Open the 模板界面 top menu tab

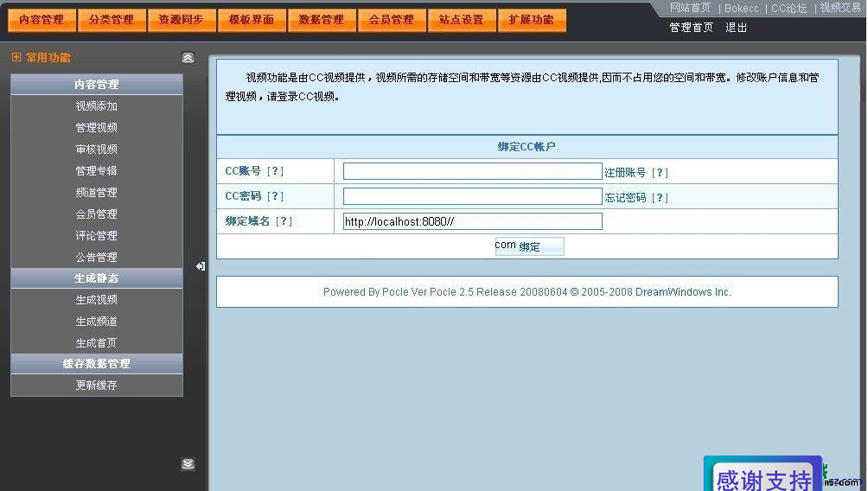click(252, 21)
